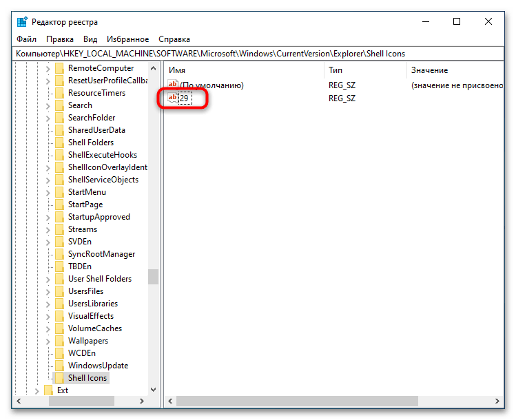Select the StartMenu key label

click(87, 192)
